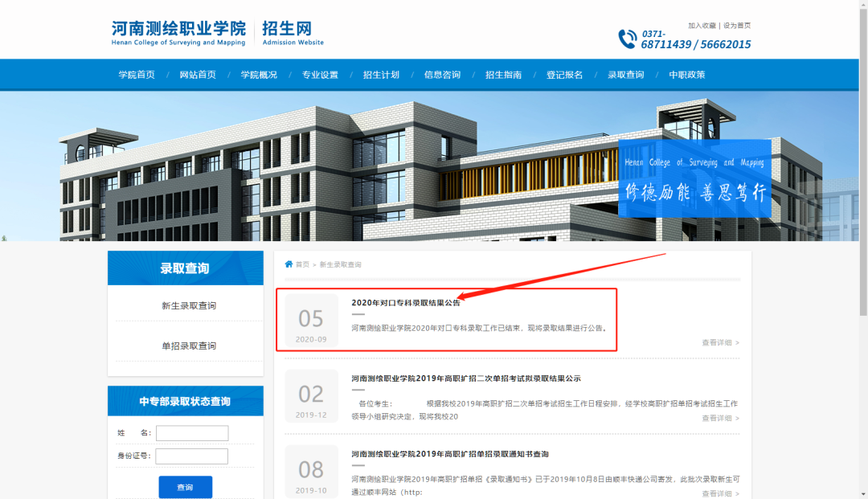The height and width of the screenshot is (499, 868).
Task: Click the 02 2019-12 date box
Action: [x=311, y=396]
